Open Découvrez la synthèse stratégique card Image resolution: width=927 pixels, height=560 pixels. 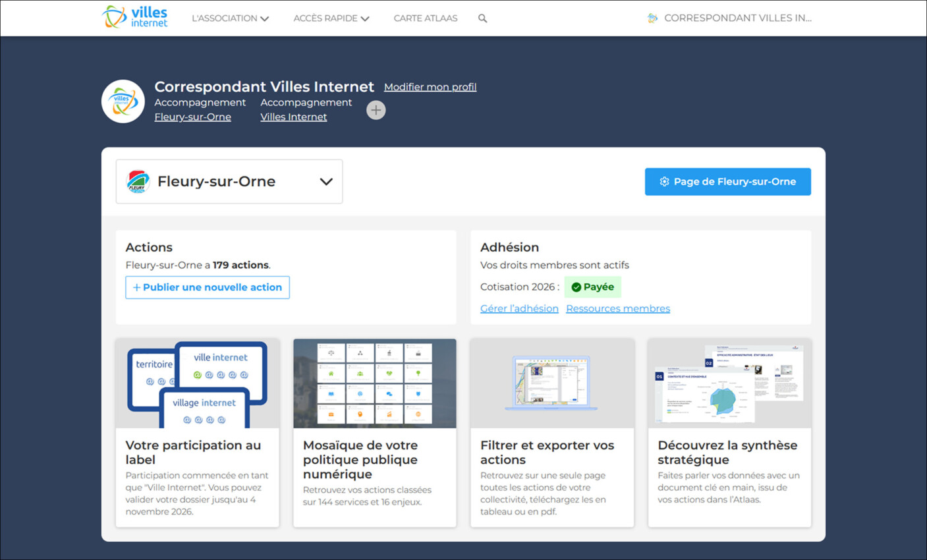729,433
